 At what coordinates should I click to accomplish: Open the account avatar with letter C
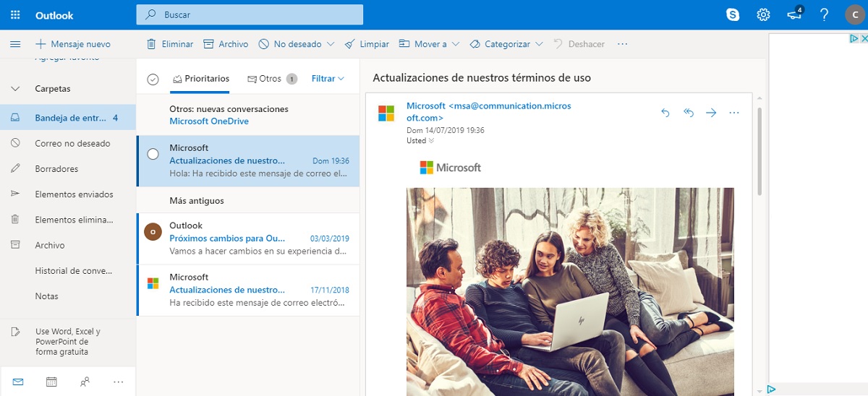coord(854,14)
